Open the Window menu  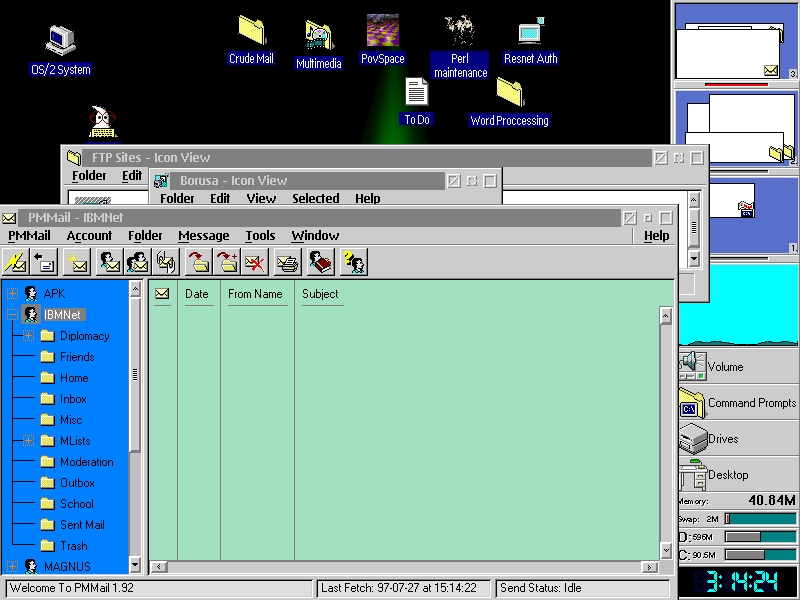point(315,235)
